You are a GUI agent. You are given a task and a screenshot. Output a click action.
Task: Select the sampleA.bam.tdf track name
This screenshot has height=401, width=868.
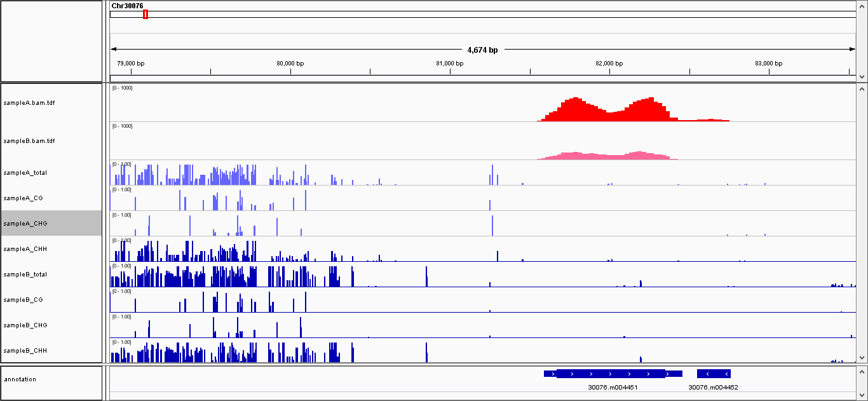click(29, 103)
